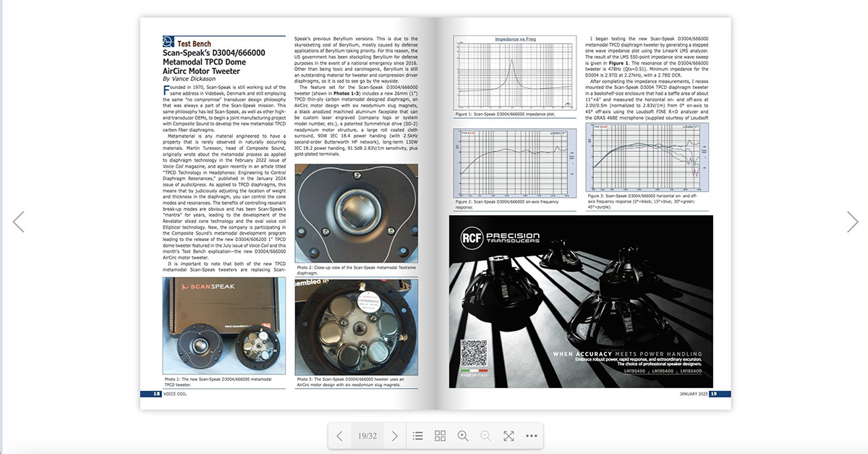
Task: Click the RCF Precision Transducers advertisement photo
Action: coord(581,301)
